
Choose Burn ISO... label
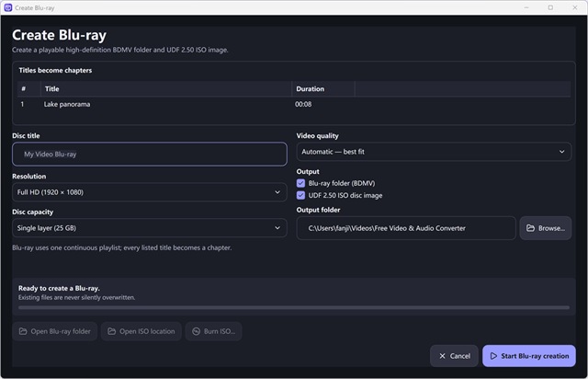pyautogui.click(x=220, y=331)
